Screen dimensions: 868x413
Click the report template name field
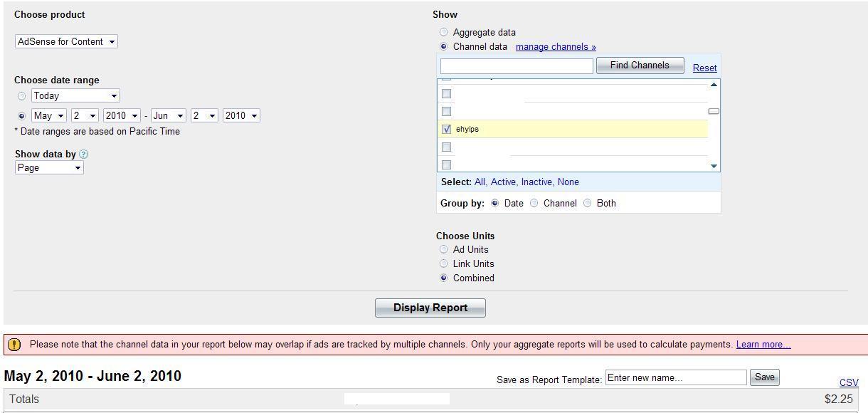(675, 377)
